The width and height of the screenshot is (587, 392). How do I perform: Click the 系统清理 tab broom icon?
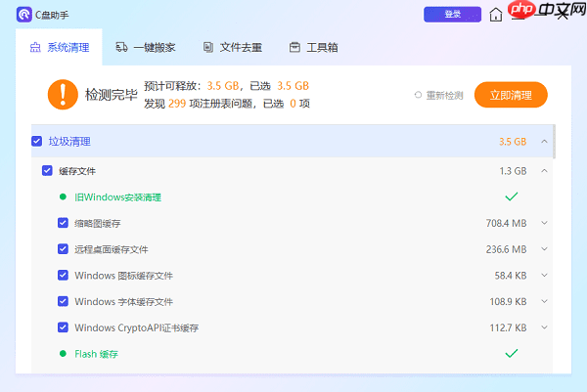point(35,48)
